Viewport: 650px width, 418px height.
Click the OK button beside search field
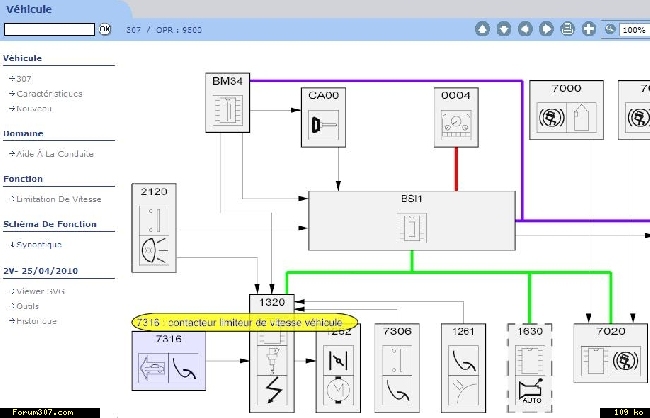(x=105, y=29)
